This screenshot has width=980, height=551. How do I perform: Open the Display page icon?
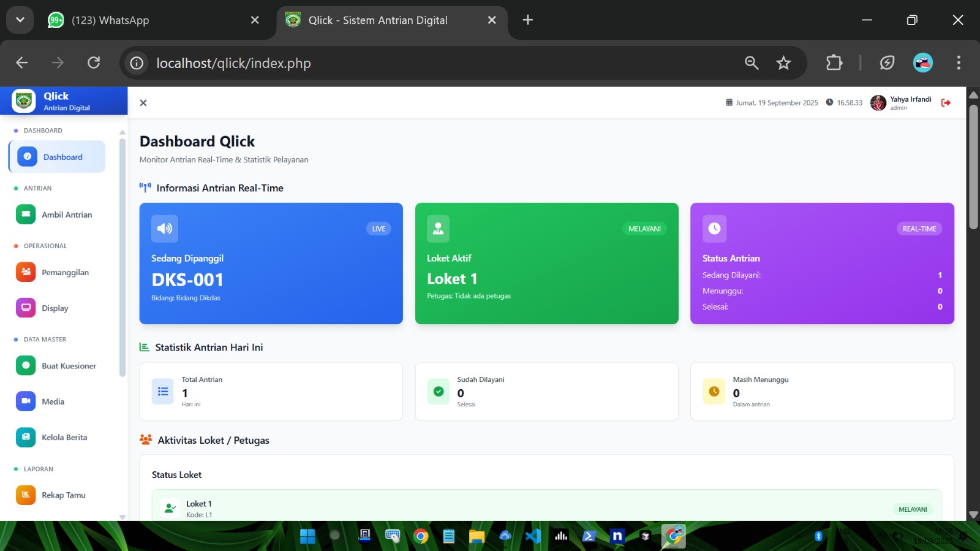pos(26,308)
